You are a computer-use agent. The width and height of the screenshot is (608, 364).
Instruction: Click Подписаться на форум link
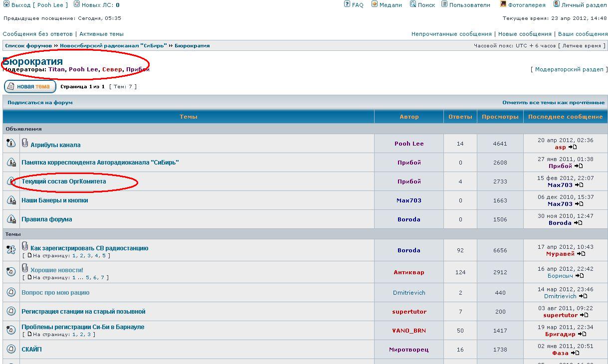tap(40, 102)
